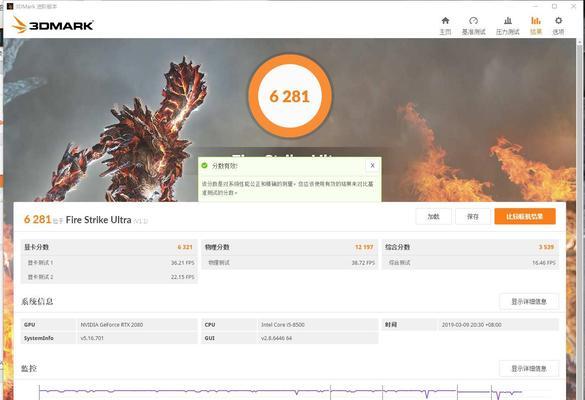Select the 显卡分数 graphics score header
The image size is (585, 400).
point(37,247)
